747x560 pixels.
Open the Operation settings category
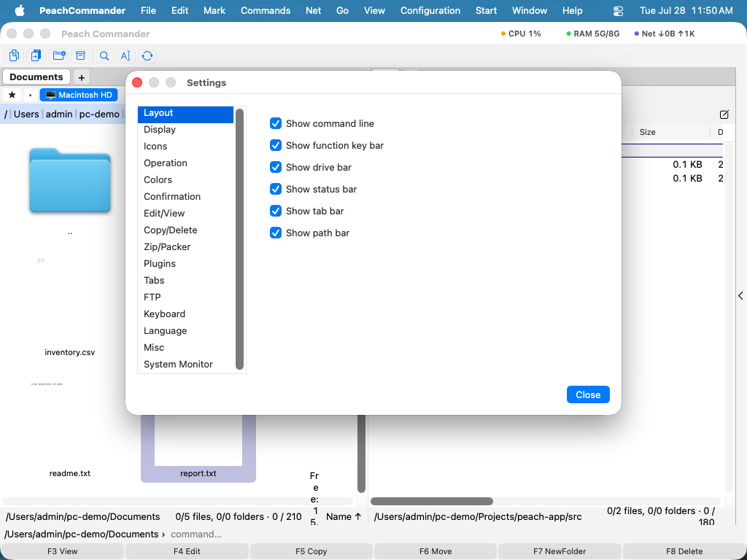(x=186, y=163)
